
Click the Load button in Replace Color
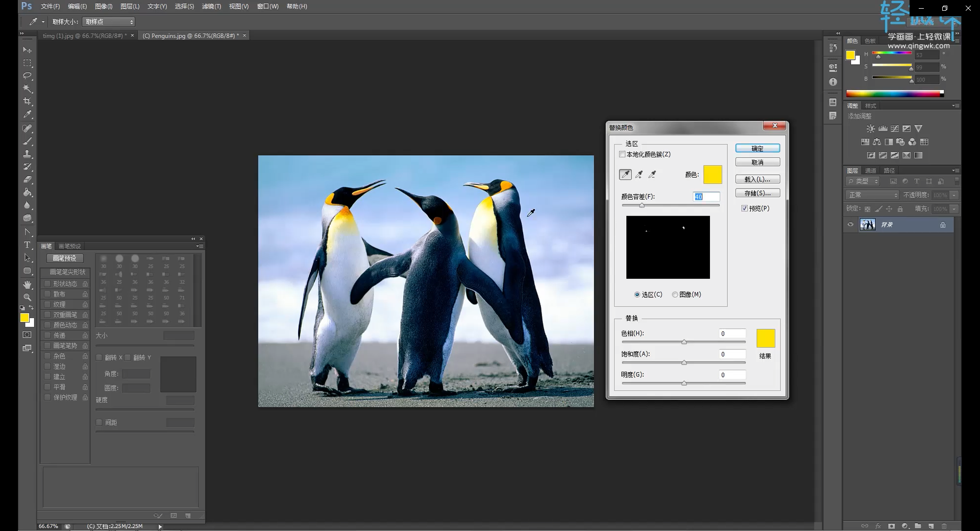757,179
